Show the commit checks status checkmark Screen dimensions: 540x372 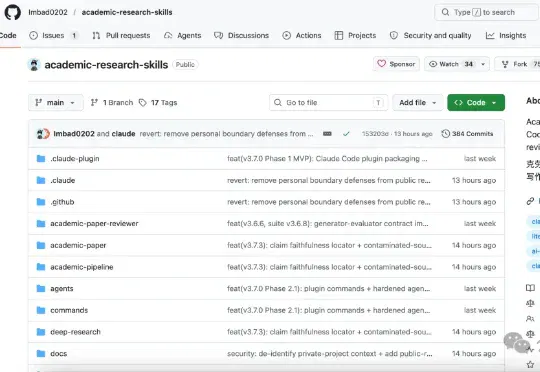coord(346,134)
